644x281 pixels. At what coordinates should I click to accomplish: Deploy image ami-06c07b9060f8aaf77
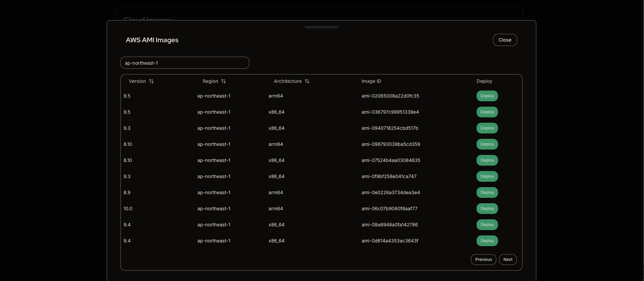[x=487, y=209]
